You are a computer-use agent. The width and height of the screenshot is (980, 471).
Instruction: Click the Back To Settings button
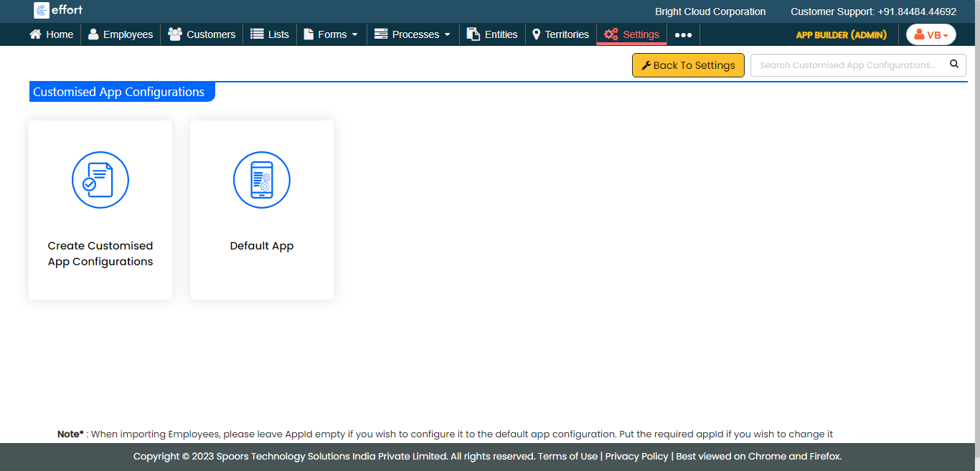tap(688, 65)
